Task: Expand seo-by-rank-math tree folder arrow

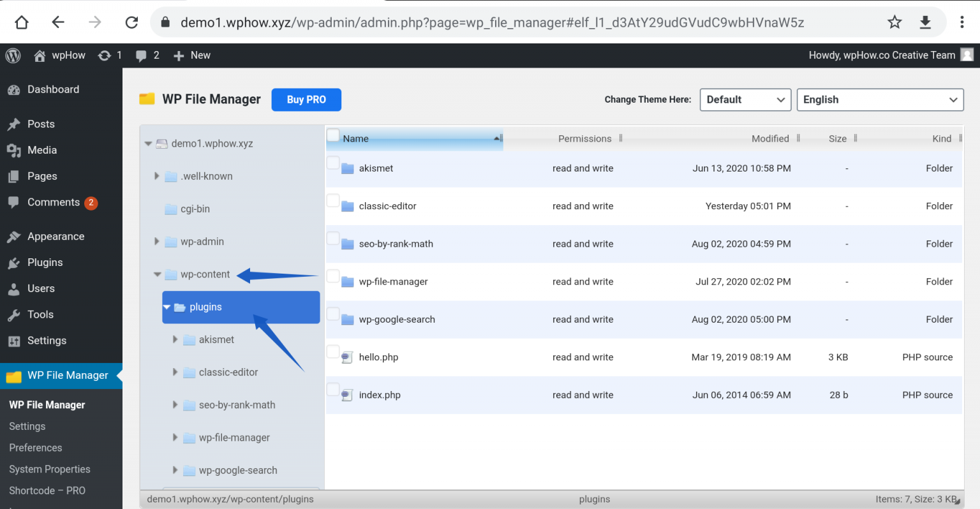Action: pos(175,405)
